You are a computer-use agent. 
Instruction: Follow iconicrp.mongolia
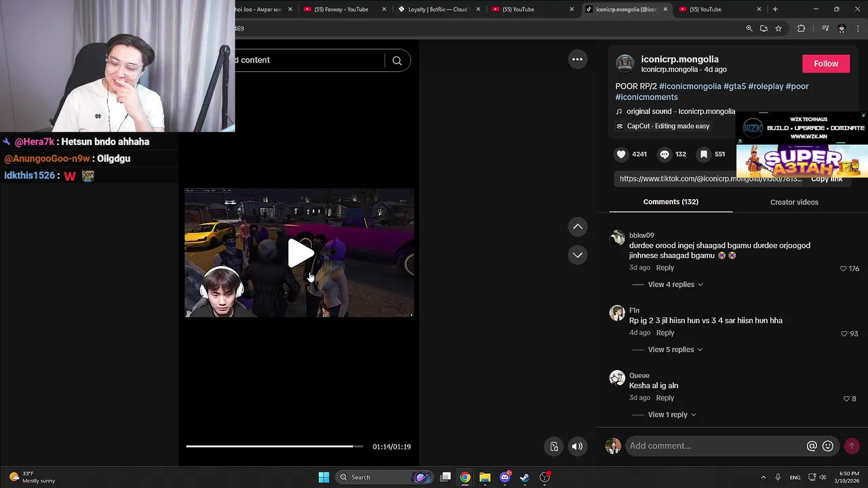tap(826, 64)
